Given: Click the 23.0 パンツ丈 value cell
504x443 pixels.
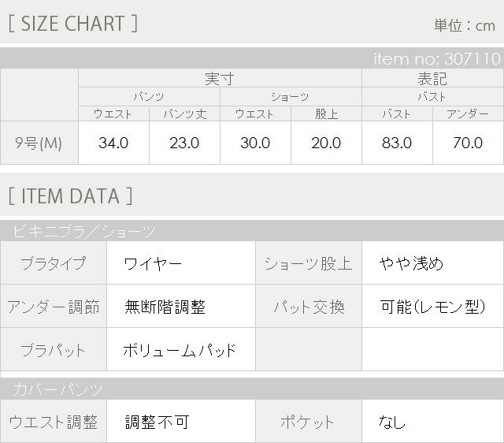Looking at the screenshot, I should (x=184, y=143).
